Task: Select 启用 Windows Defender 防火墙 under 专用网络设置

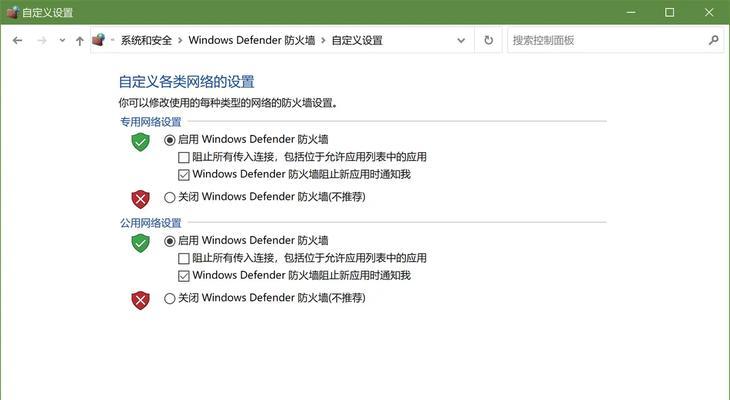Action: click(169, 140)
